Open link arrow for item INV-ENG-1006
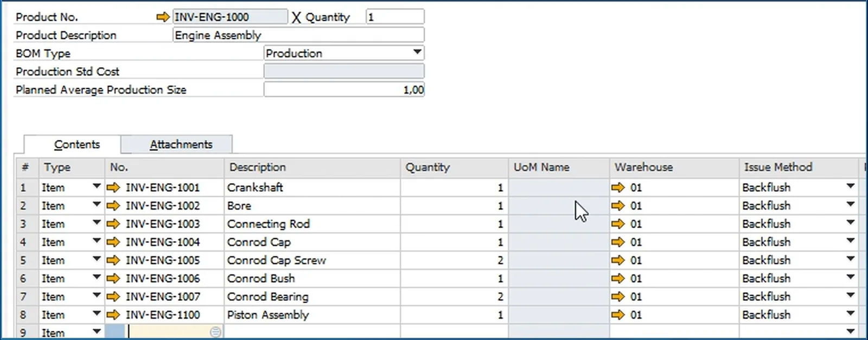The image size is (868, 340). click(x=113, y=279)
